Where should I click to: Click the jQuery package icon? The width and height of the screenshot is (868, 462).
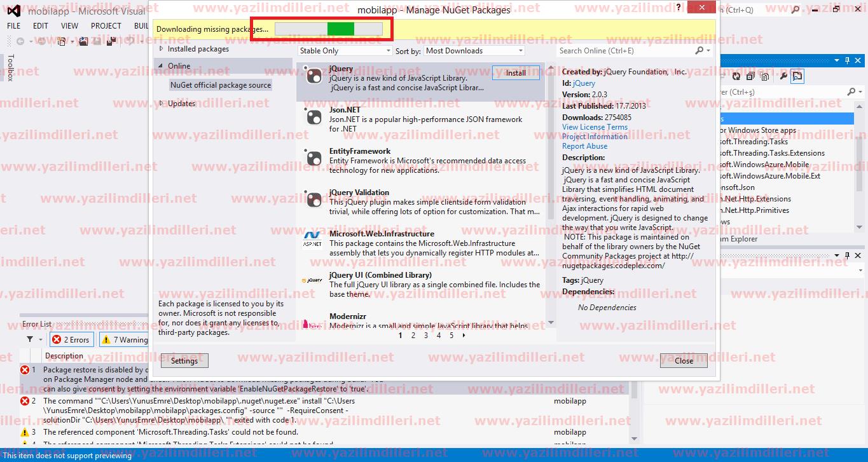313,76
